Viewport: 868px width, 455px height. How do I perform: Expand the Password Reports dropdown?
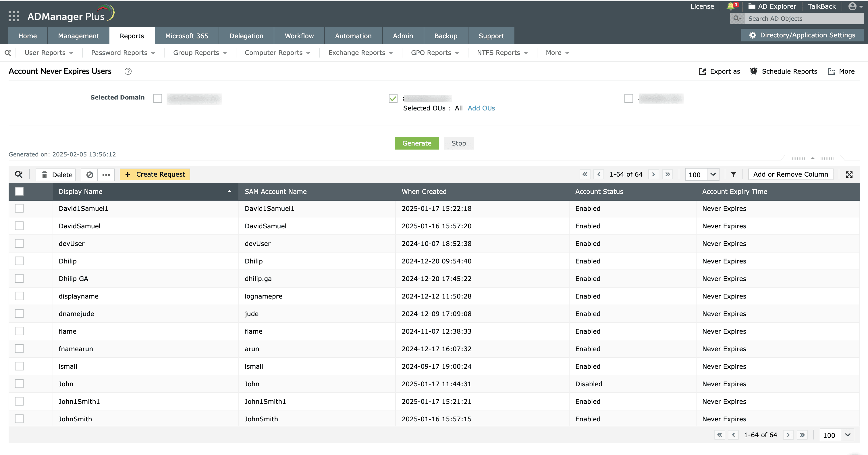click(x=123, y=53)
